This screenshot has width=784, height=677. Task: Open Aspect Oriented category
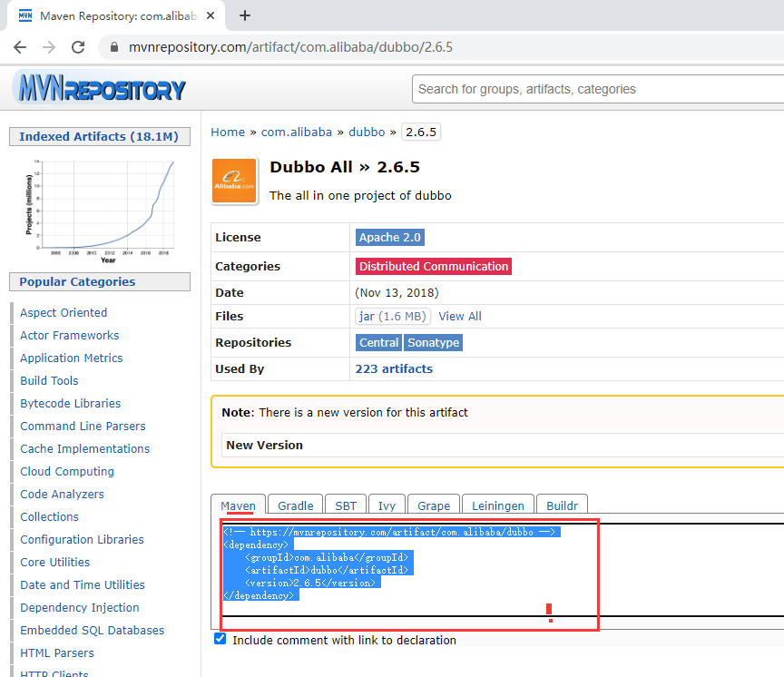[x=64, y=312]
